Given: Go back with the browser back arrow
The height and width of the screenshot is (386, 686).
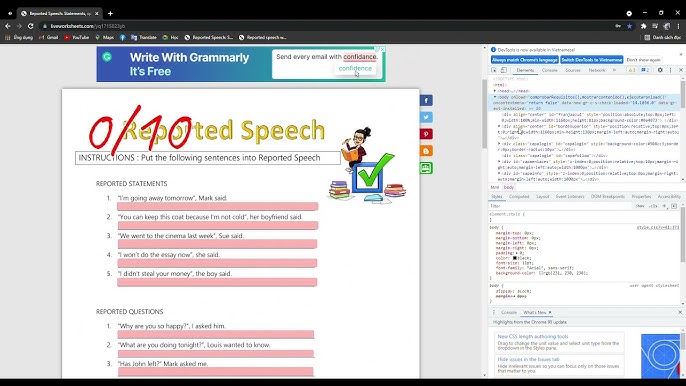Looking at the screenshot, I should [x=8, y=26].
